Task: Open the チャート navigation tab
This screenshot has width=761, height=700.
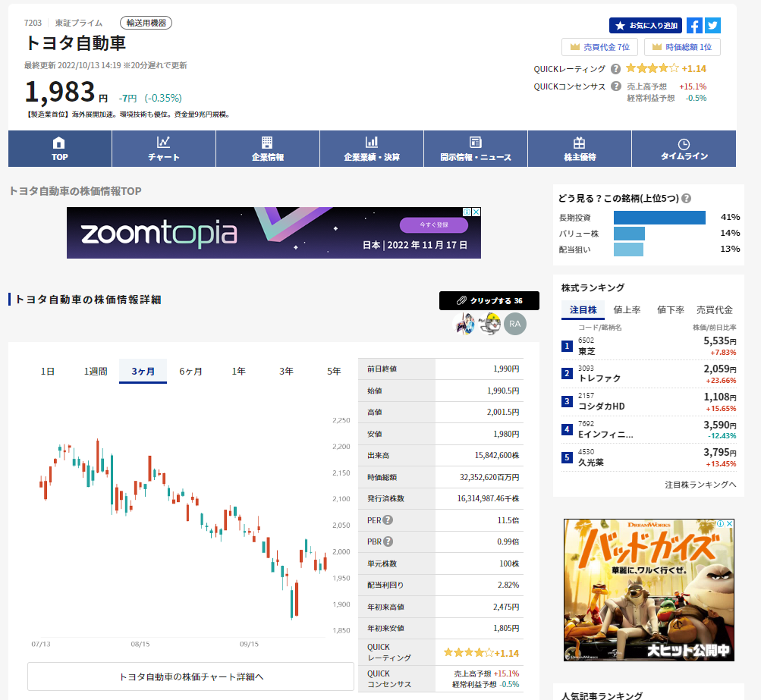Action: coord(164,149)
